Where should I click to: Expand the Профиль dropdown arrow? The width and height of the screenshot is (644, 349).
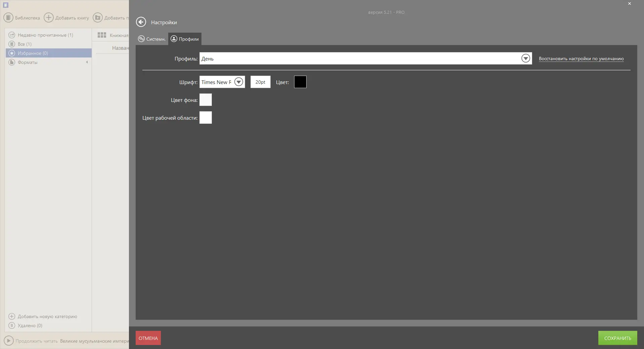526,59
